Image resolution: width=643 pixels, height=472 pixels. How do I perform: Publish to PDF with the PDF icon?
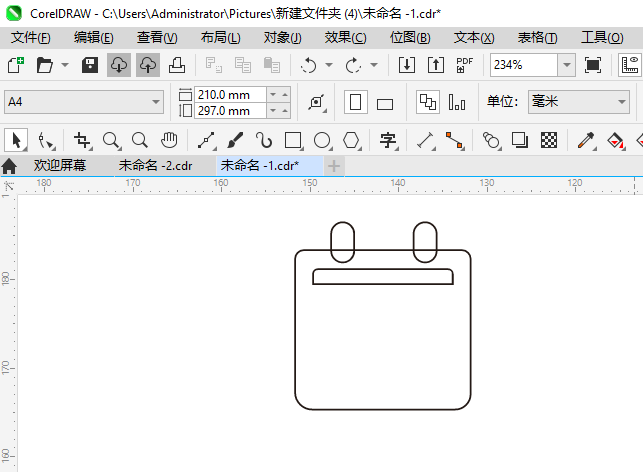point(465,65)
